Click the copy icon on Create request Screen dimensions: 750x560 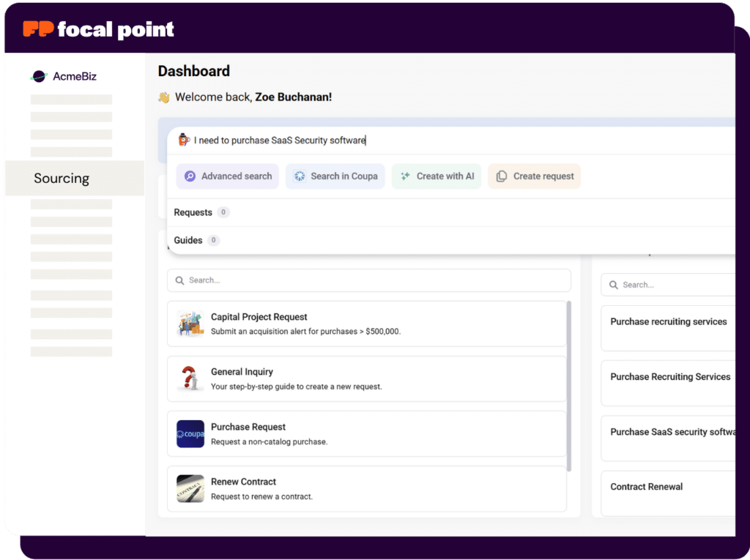tap(502, 176)
